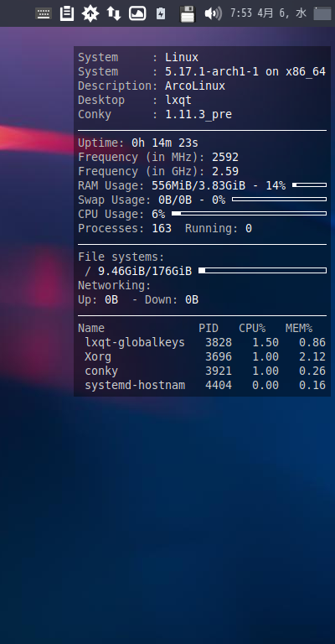The height and width of the screenshot is (644, 335).
Task: Select the frequency value 2592 MHz
Action: (x=225, y=158)
